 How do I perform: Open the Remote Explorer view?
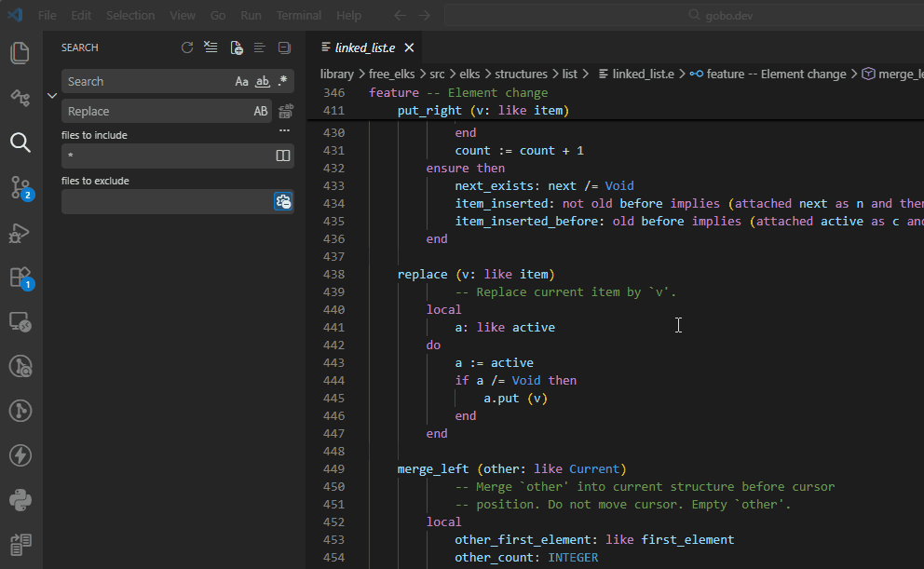pos(20,322)
